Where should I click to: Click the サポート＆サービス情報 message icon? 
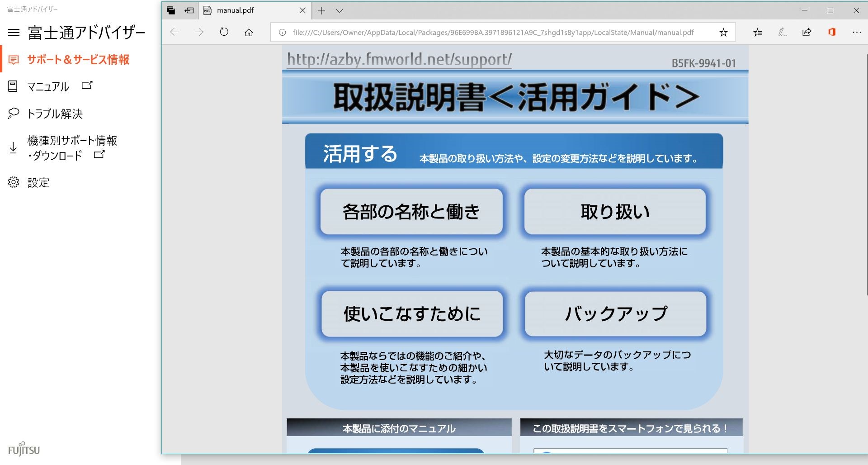[14, 60]
